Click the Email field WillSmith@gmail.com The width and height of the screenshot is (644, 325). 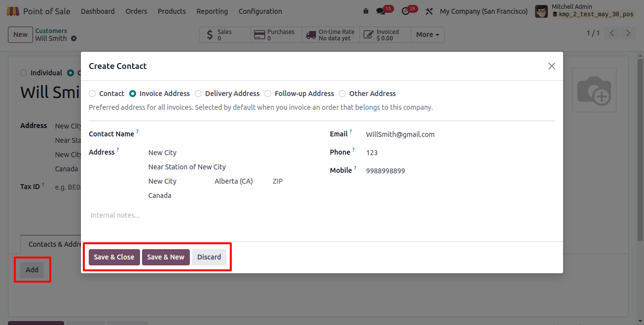(460, 134)
